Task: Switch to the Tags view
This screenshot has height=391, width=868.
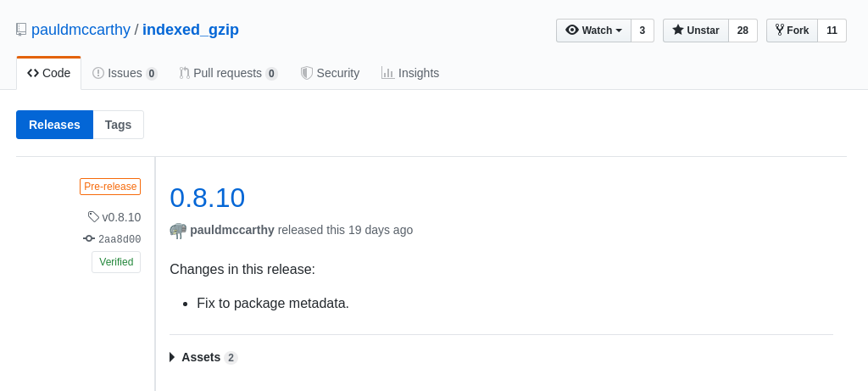Action: tap(119, 125)
